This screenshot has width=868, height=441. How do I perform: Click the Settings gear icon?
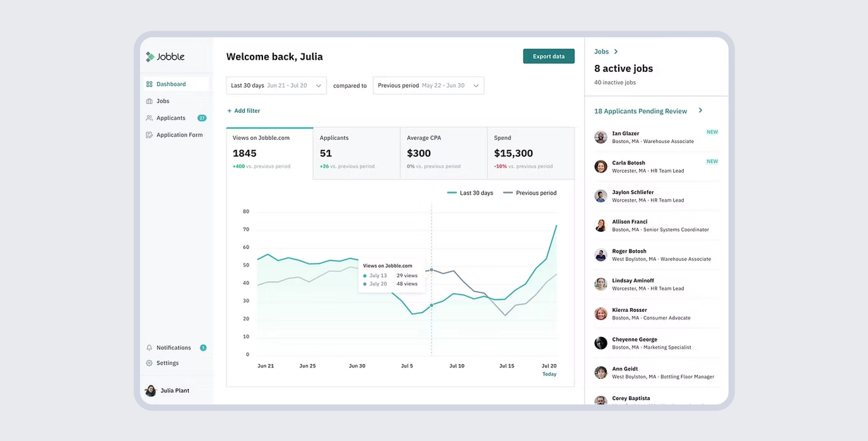coord(149,363)
